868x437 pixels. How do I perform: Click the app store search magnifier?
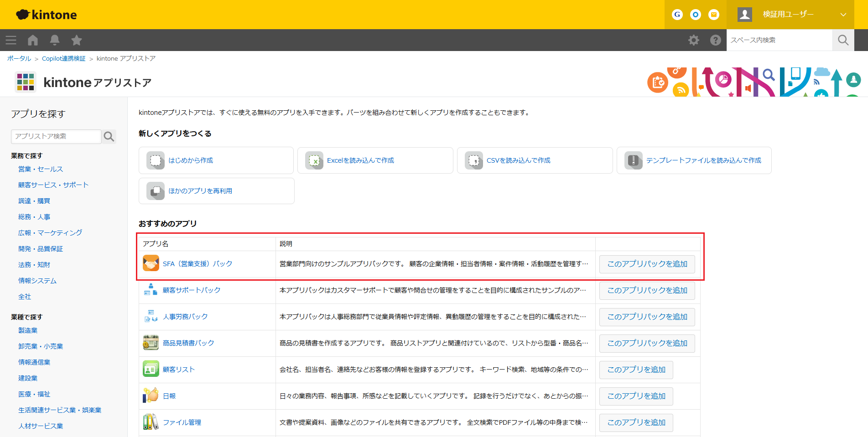[109, 136]
